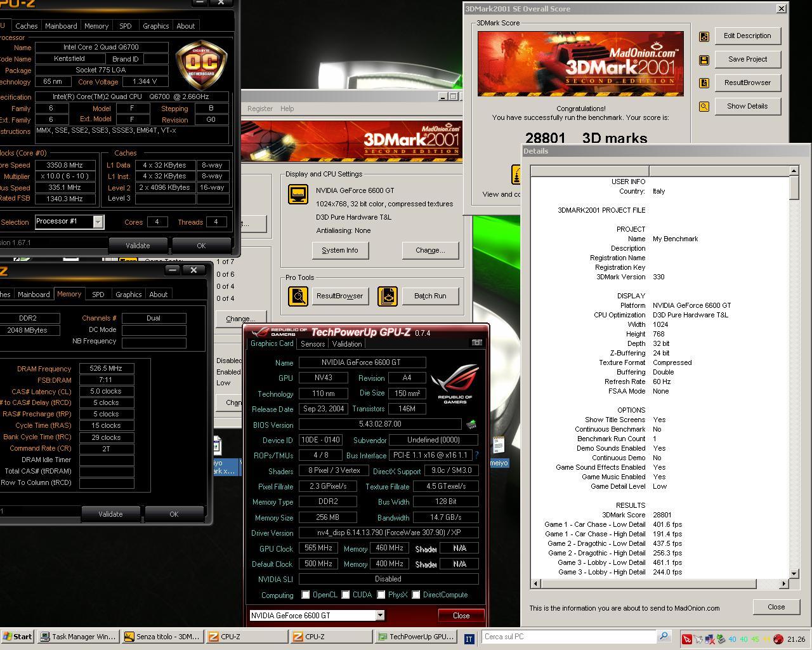Switch to the Sensors tab in GPU-Z
Image resolution: width=812 pixels, height=650 pixels.
pyautogui.click(x=313, y=344)
